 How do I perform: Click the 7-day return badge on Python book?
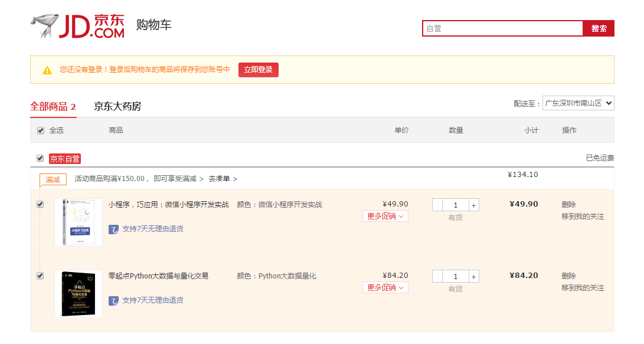146,300
